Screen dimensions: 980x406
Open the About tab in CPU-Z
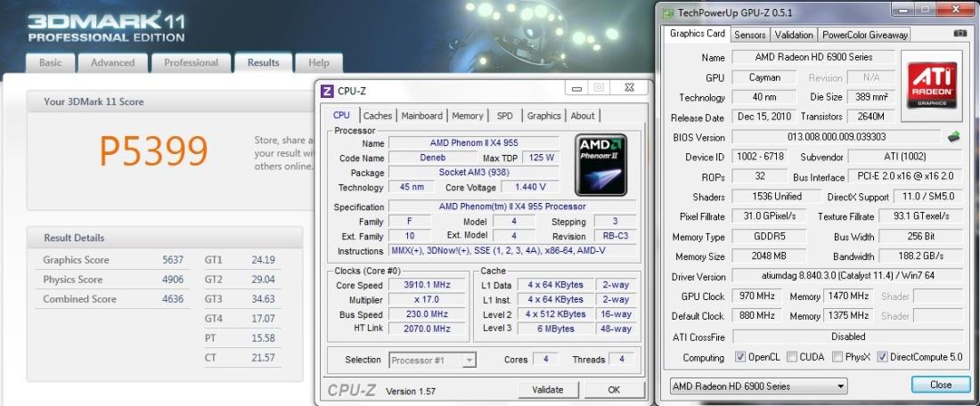tap(583, 116)
